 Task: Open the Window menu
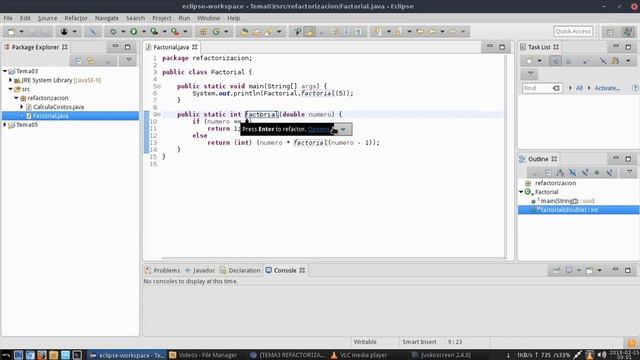[209, 18]
